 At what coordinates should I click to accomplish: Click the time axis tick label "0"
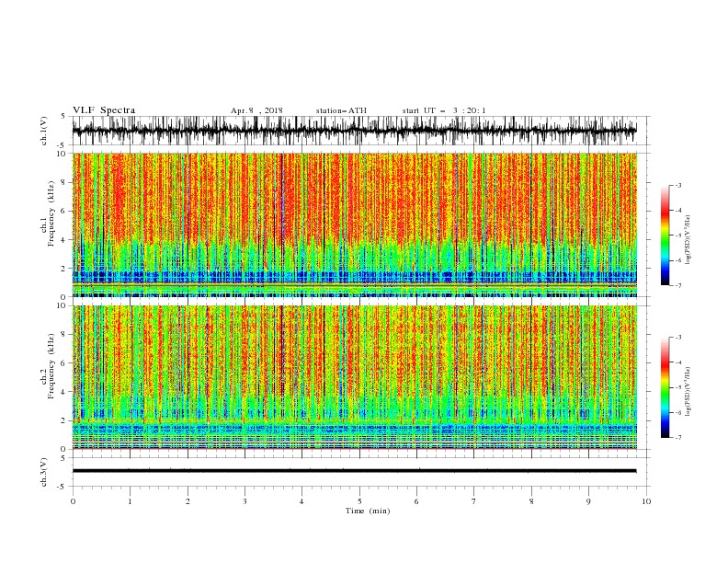pos(73,501)
